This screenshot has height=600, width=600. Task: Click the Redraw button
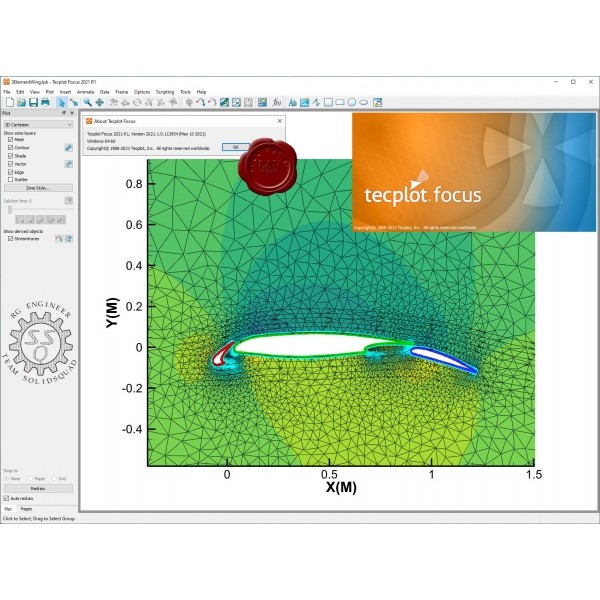pyautogui.click(x=38, y=488)
